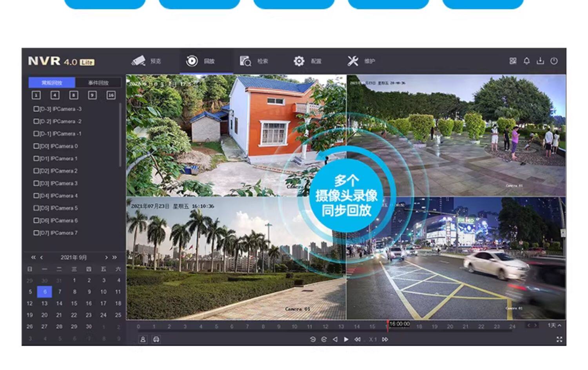Switch to the 事件回放 tab

(x=98, y=83)
